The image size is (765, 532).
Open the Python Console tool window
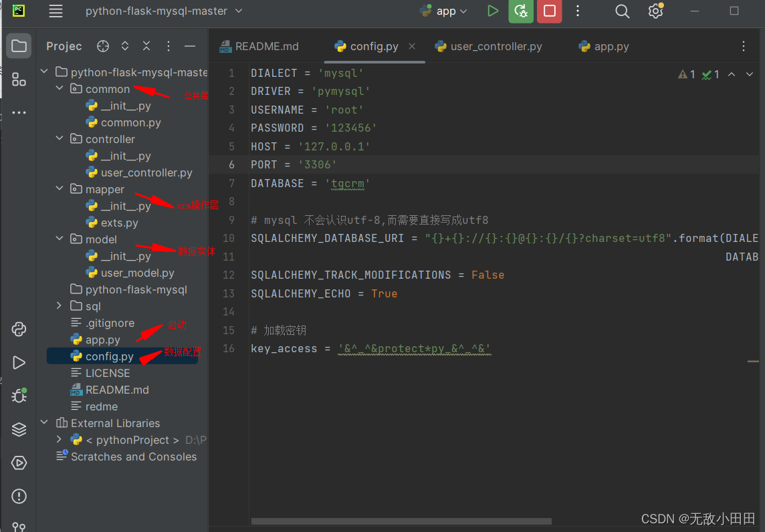pos(18,329)
